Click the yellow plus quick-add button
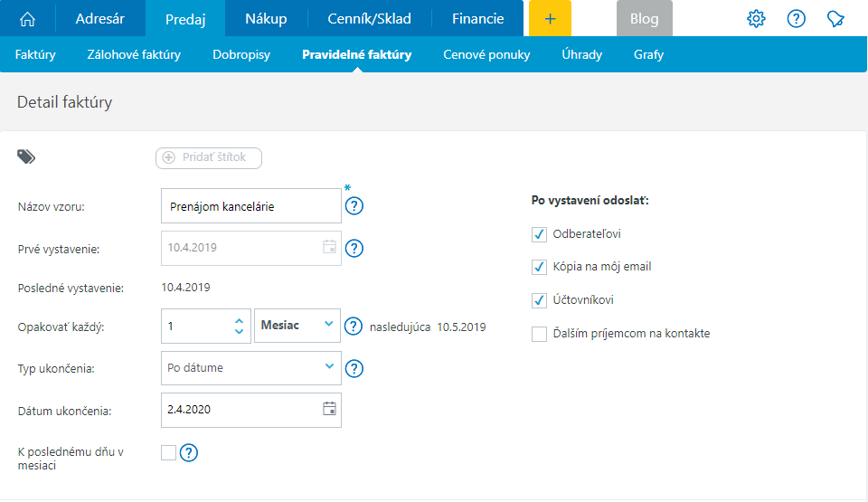This screenshot has height=502, width=868. pyautogui.click(x=550, y=19)
